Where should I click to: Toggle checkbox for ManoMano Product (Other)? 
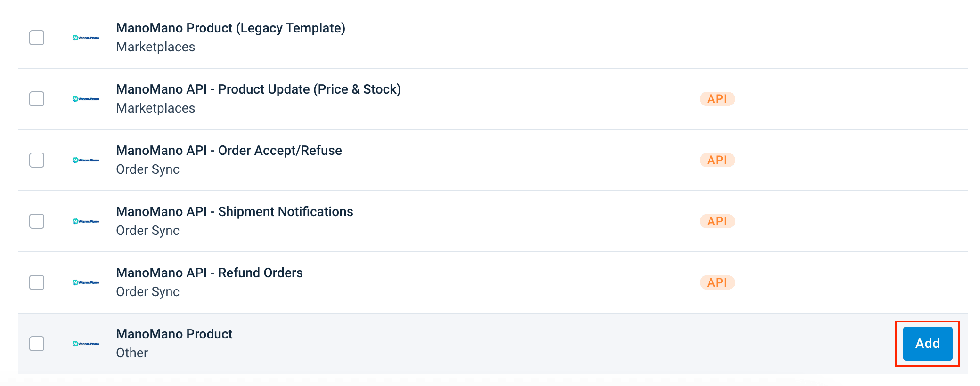tap(37, 344)
